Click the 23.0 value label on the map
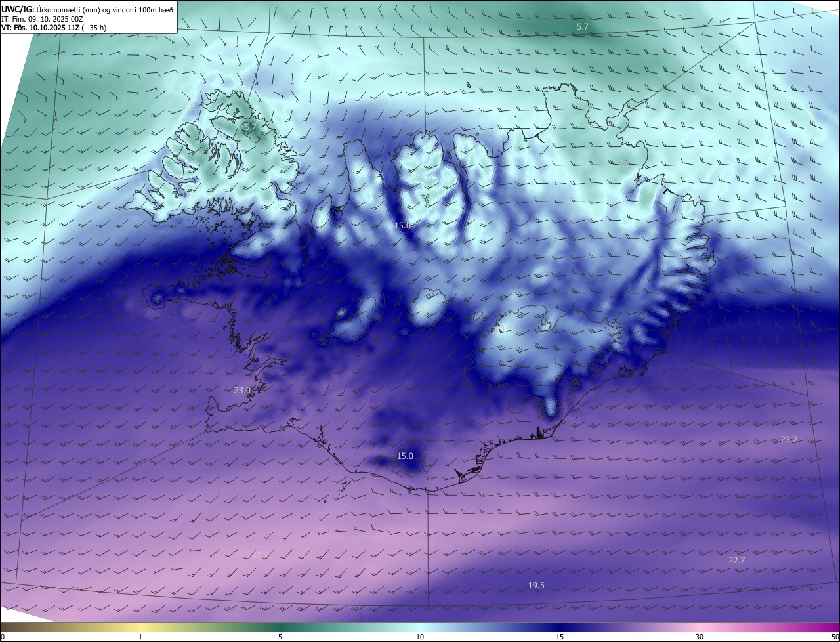 [243, 390]
